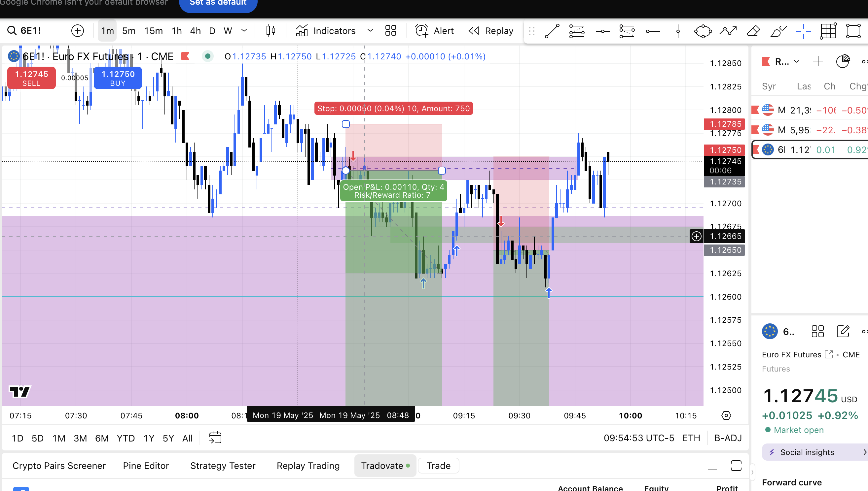This screenshot has width=868, height=491.
Task: Select the brush drawing tool
Action: 778,31
